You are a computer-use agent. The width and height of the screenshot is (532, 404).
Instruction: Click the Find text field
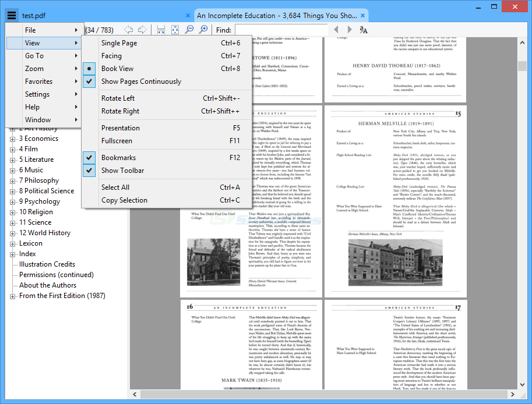point(281,30)
